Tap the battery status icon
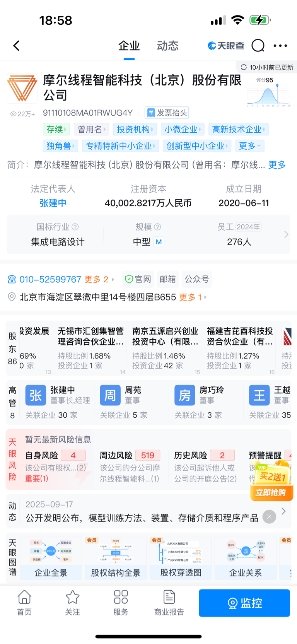 pos(260,20)
